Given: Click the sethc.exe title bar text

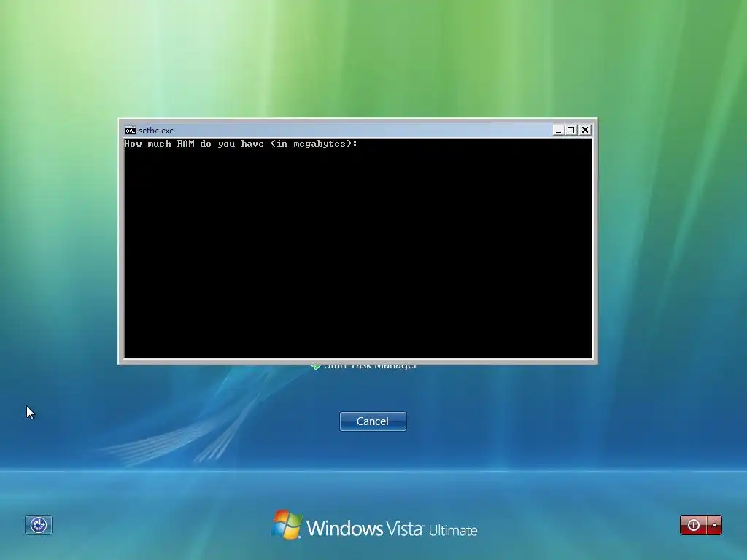Looking at the screenshot, I should [x=156, y=130].
